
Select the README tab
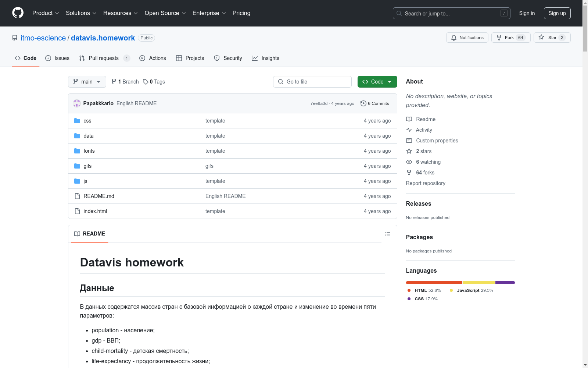(90, 234)
